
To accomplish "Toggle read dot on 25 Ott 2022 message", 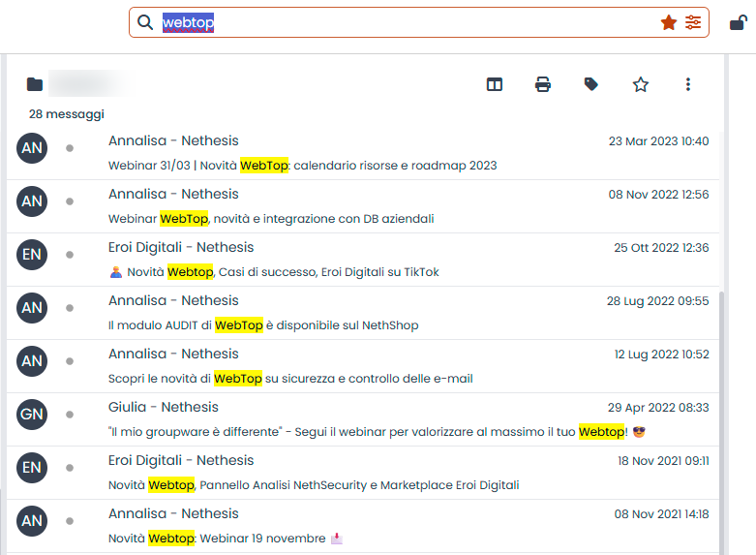I will click(70, 255).
